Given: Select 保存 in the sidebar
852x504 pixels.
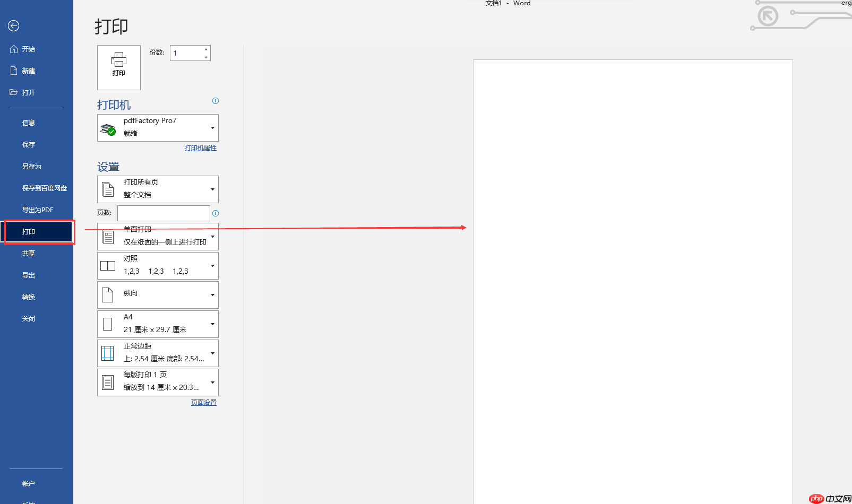Looking at the screenshot, I should coord(37,144).
